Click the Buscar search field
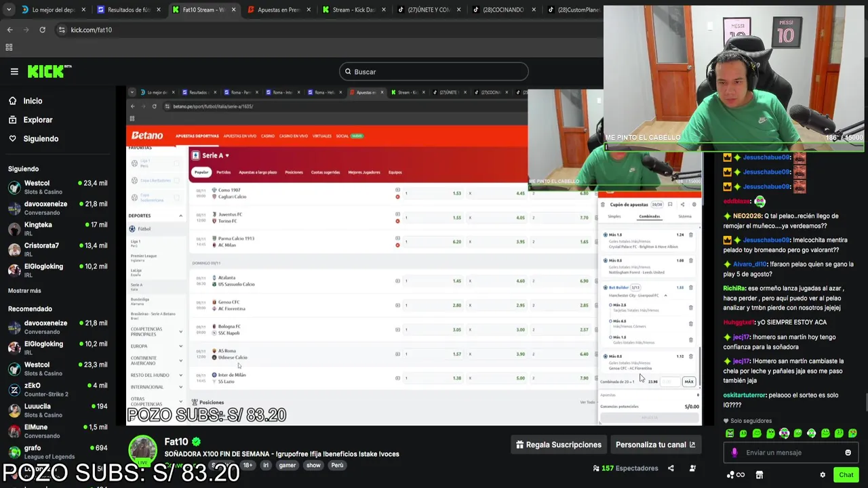Viewport: 868px width, 488px height. pyautogui.click(x=434, y=72)
